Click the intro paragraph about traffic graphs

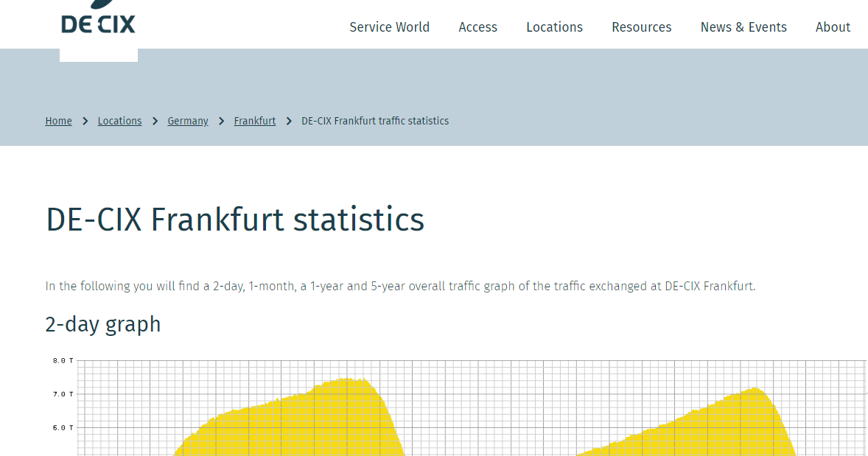(x=400, y=286)
